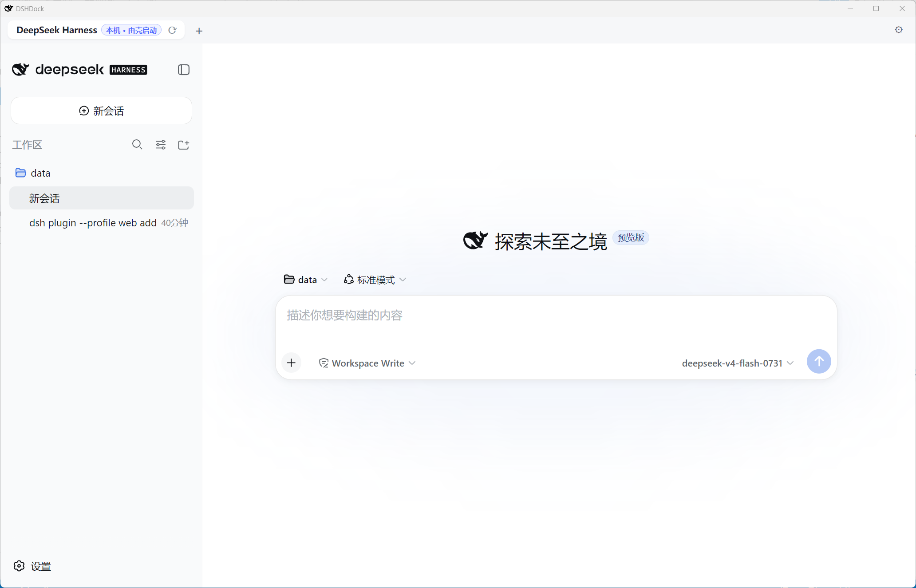
Task: Add a new tab with the plus icon
Action: point(199,31)
